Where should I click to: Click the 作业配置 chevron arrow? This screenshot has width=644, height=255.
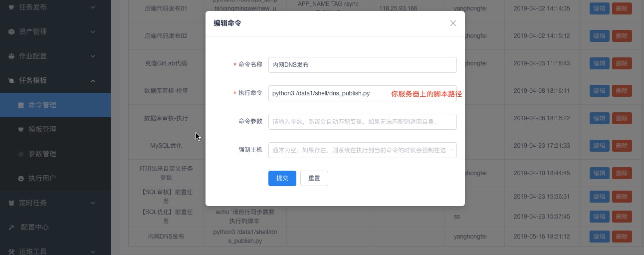click(93, 56)
